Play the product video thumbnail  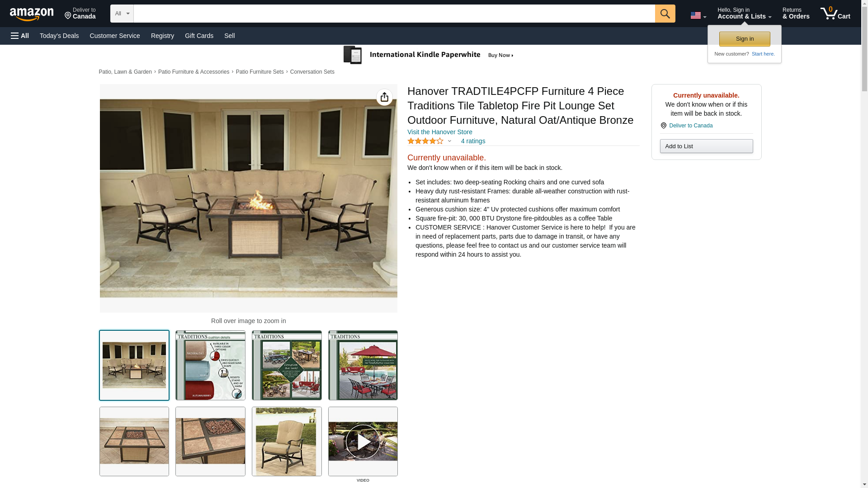[363, 441]
